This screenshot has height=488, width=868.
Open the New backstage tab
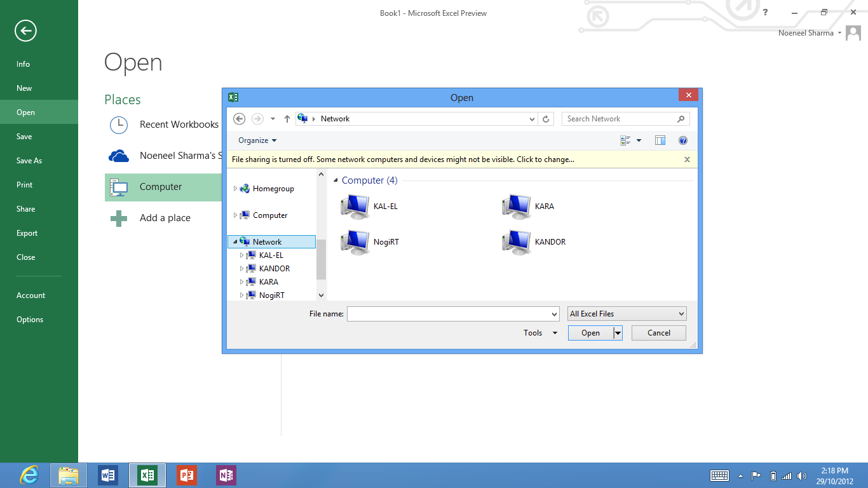[39, 88]
